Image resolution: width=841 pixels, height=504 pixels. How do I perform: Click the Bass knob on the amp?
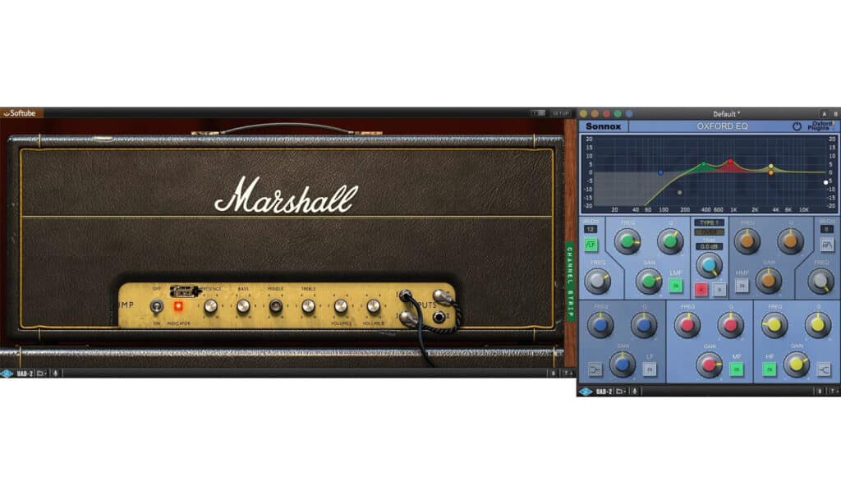pyautogui.click(x=243, y=306)
